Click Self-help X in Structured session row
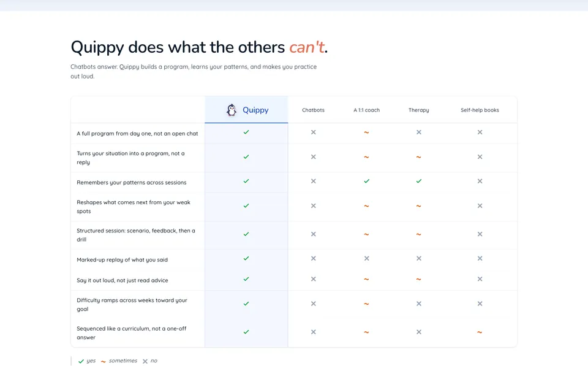 [x=480, y=234]
